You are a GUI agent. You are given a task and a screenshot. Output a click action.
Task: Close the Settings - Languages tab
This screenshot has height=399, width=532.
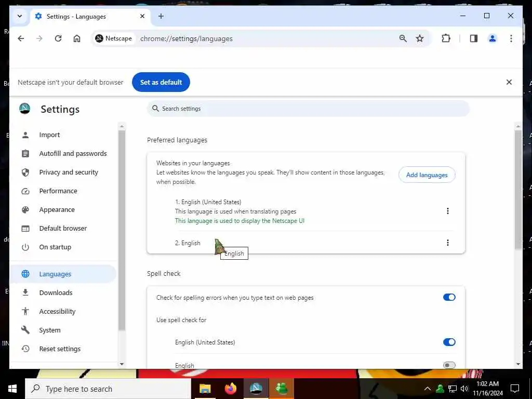pos(142,16)
